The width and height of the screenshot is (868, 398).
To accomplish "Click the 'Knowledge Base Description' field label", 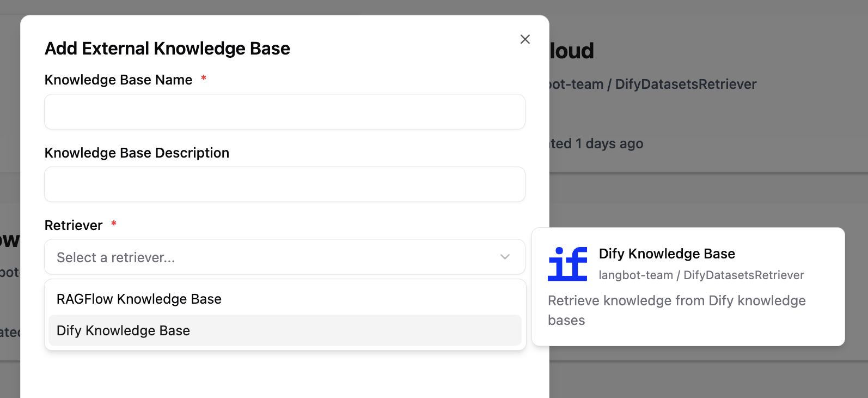I will [x=137, y=153].
